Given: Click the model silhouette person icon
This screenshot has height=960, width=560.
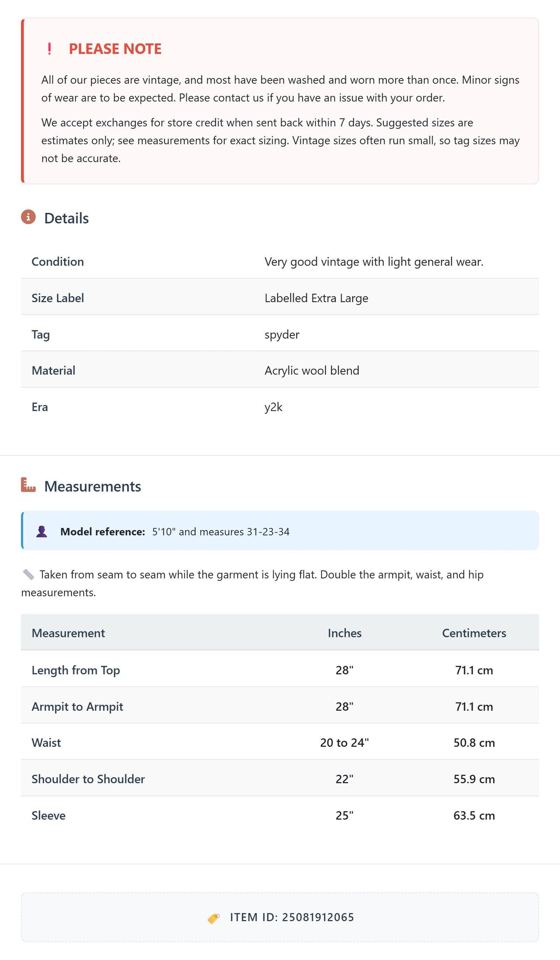Looking at the screenshot, I should coord(42,532).
